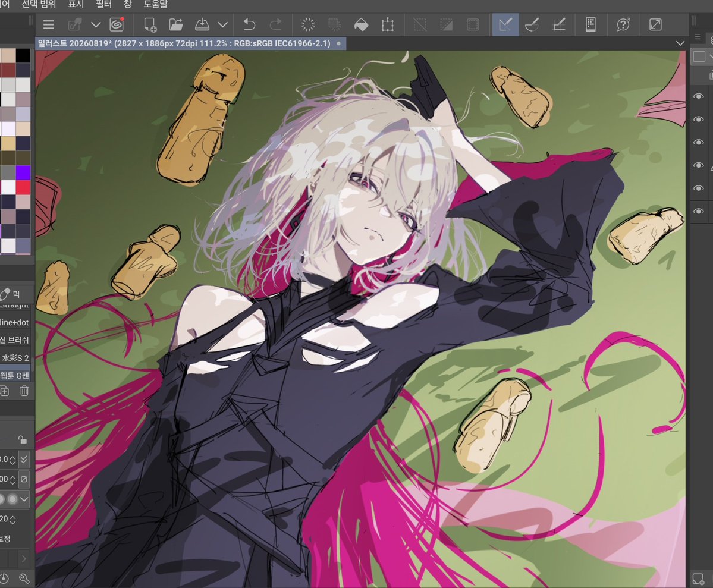Viewport: 713px width, 588px height.
Task: Toggle visibility of sixth layer from top
Action: point(699,211)
